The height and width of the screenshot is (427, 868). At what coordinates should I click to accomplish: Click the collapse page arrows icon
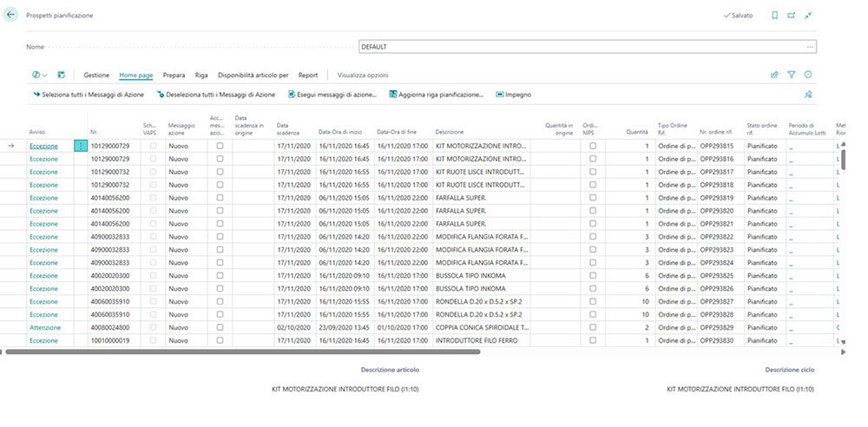point(808,16)
